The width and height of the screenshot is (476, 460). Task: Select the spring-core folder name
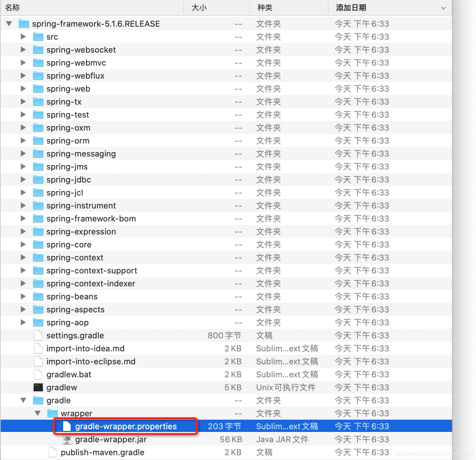(69, 245)
